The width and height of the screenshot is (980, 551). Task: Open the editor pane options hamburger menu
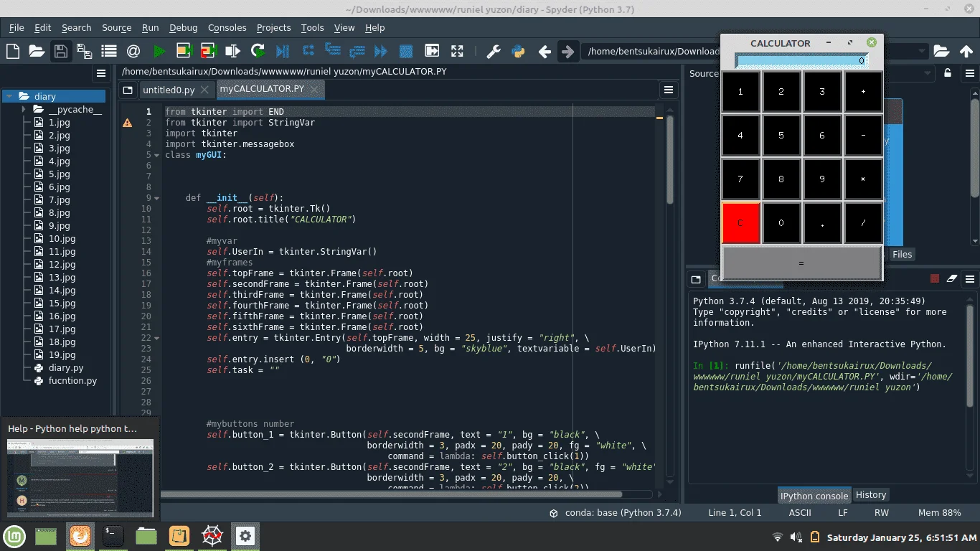pos(668,90)
